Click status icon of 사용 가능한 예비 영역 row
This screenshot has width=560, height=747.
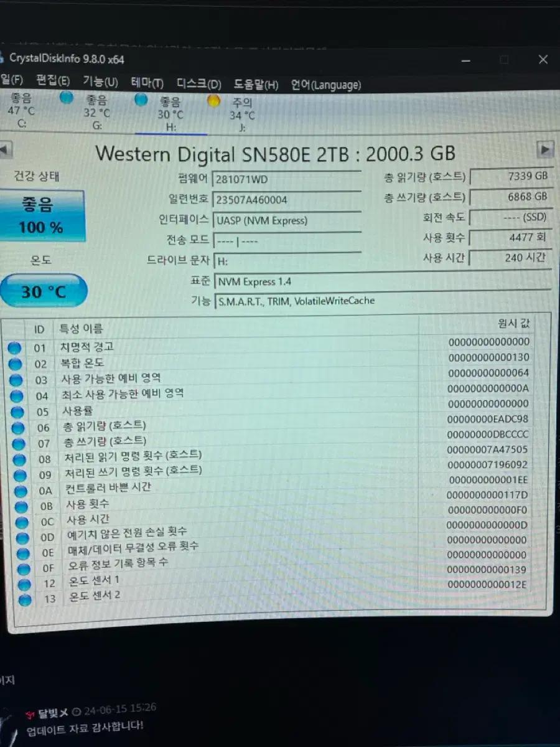[16, 380]
